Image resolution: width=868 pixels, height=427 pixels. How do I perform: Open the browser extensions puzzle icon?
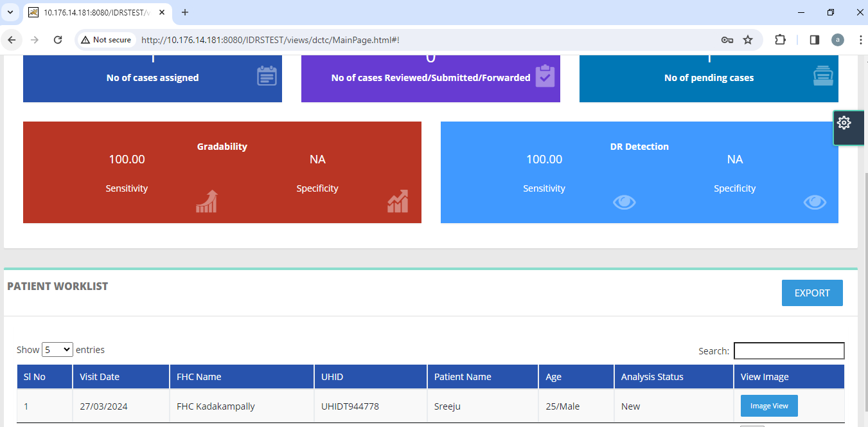[x=780, y=40]
